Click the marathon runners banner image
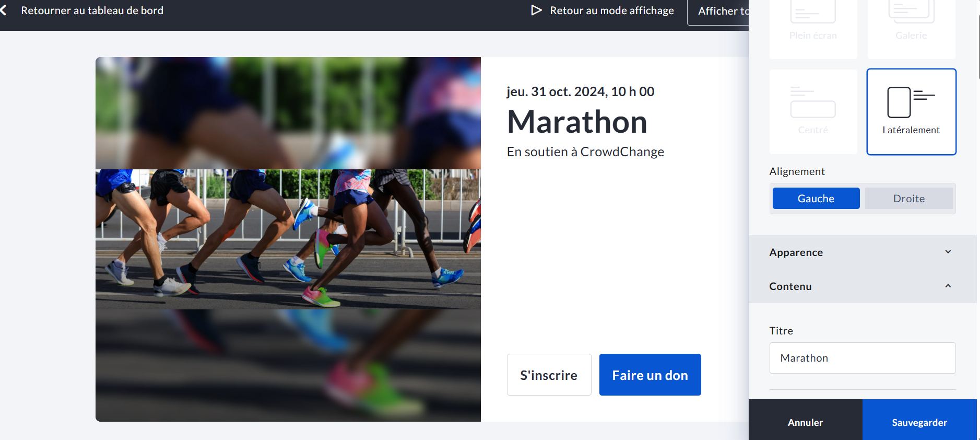The image size is (980, 440). (288, 239)
